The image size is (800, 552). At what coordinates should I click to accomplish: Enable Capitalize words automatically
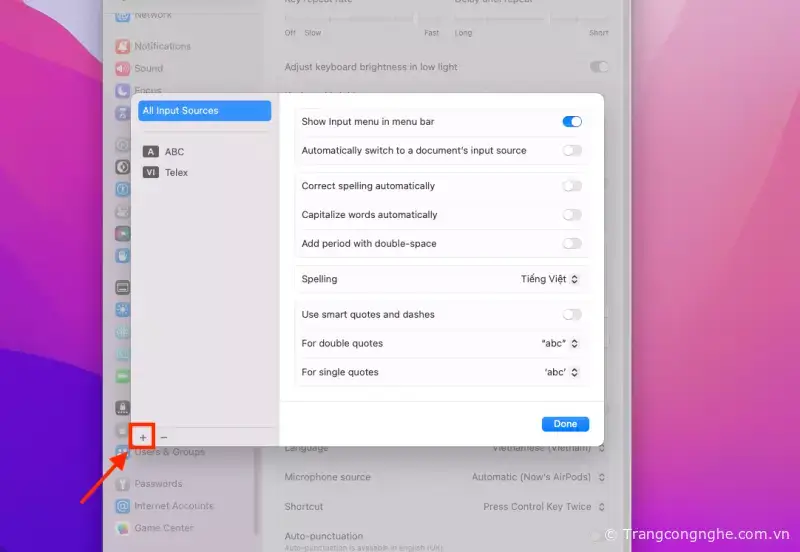[571, 215]
